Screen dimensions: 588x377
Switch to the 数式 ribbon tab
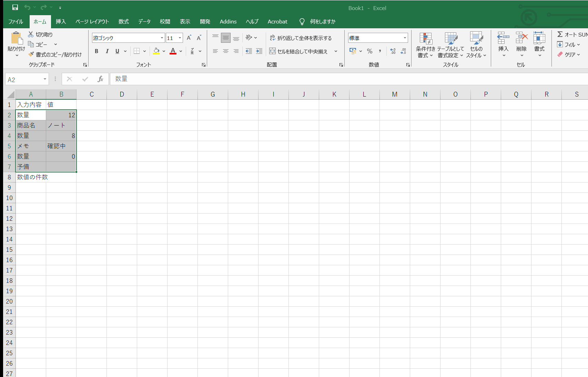[123, 21]
